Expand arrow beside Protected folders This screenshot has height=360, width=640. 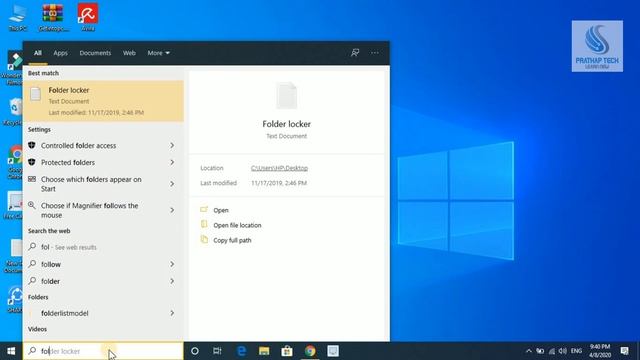[x=172, y=162]
